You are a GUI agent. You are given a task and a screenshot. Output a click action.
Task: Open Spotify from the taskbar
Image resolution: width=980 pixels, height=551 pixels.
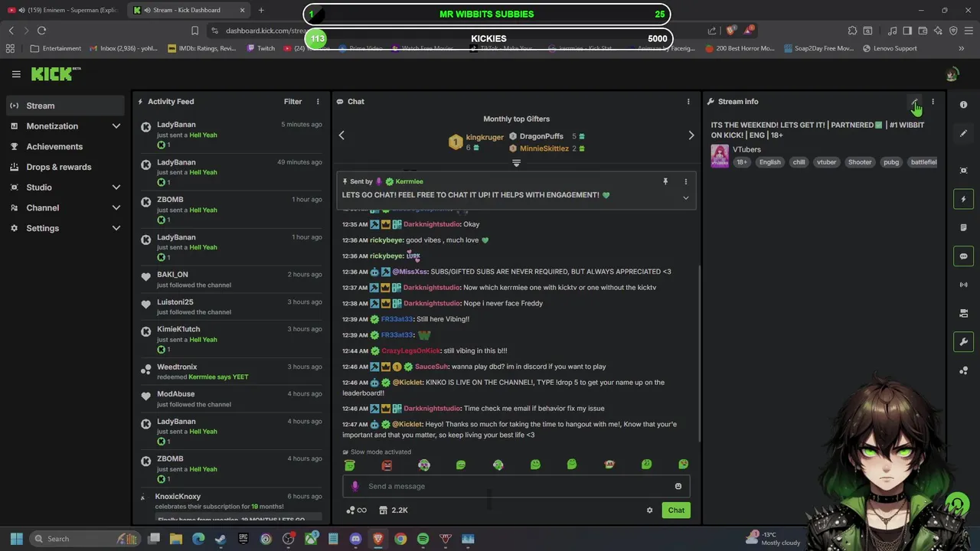pos(423,539)
